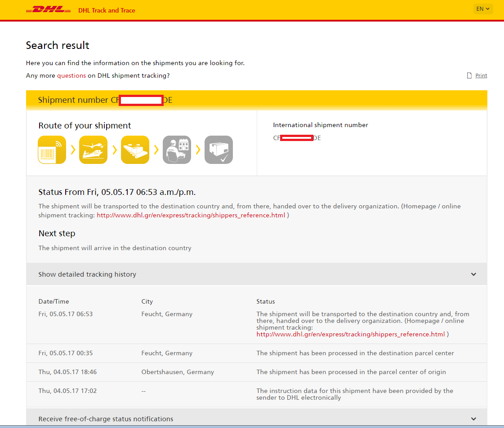This screenshot has width=504, height=428.
Task: Open dhl.gr tracking link in history table
Action: coord(350,334)
